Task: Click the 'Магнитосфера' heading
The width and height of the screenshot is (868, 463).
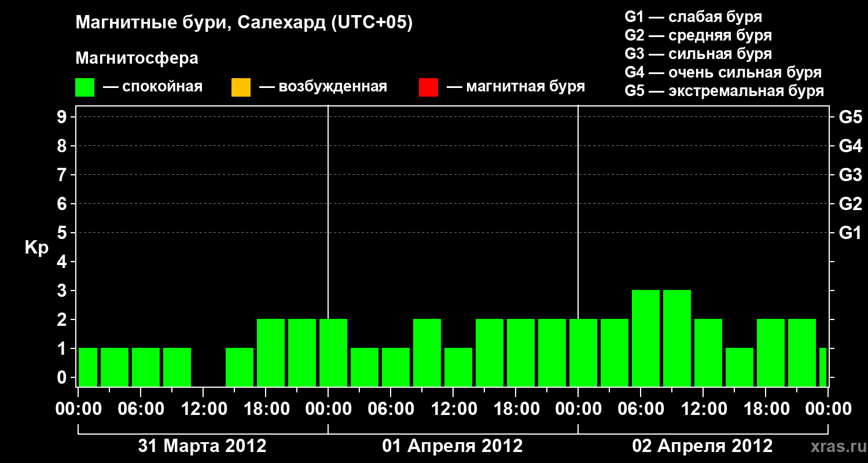Action: pyautogui.click(x=137, y=58)
